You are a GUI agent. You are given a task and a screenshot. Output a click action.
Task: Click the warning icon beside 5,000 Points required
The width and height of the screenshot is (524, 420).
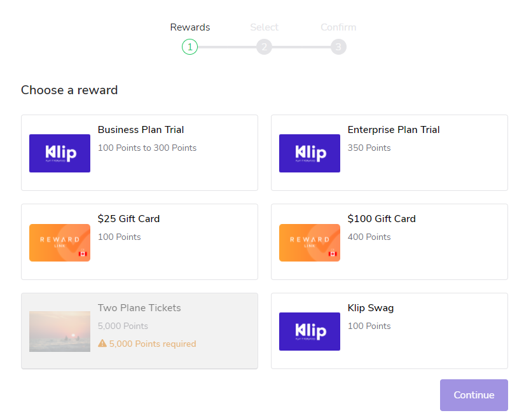[x=102, y=344]
